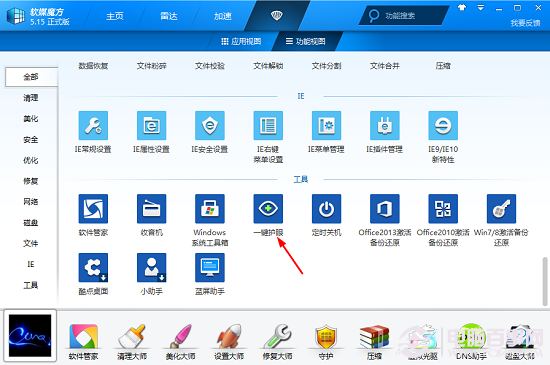Switch to 加速 tab
The image size is (550, 365).
pyautogui.click(x=223, y=16)
